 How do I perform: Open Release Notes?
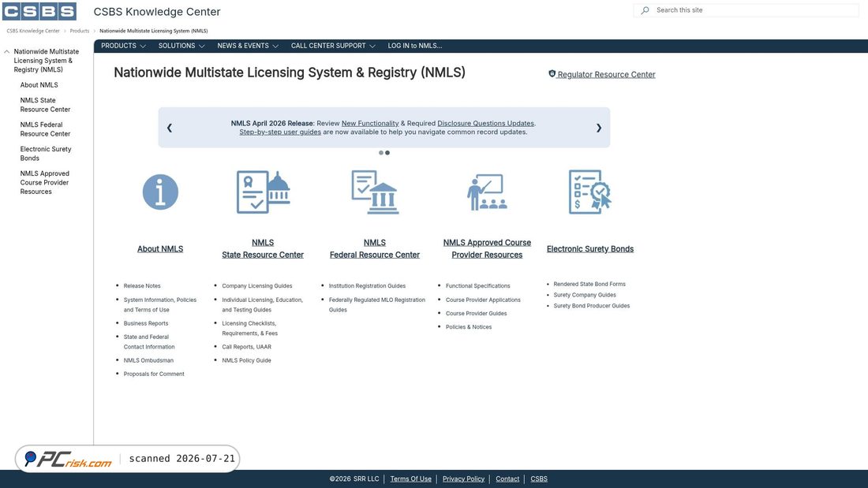pos(142,286)
